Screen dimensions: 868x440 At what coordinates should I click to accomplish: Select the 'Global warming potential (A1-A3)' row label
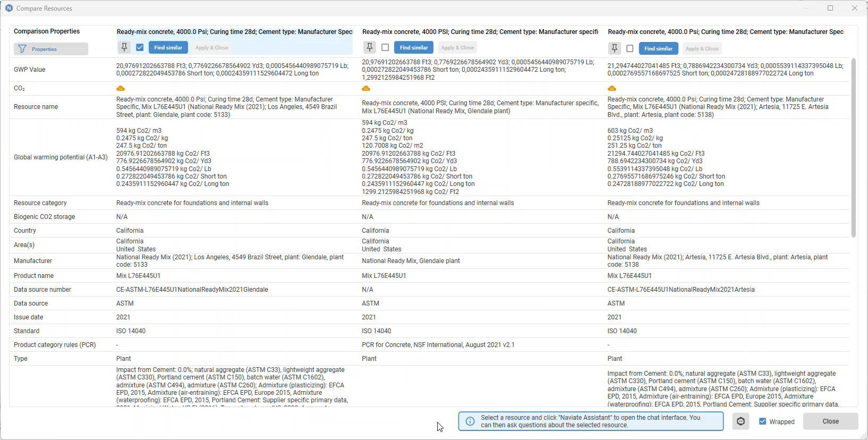click(61, 157)
